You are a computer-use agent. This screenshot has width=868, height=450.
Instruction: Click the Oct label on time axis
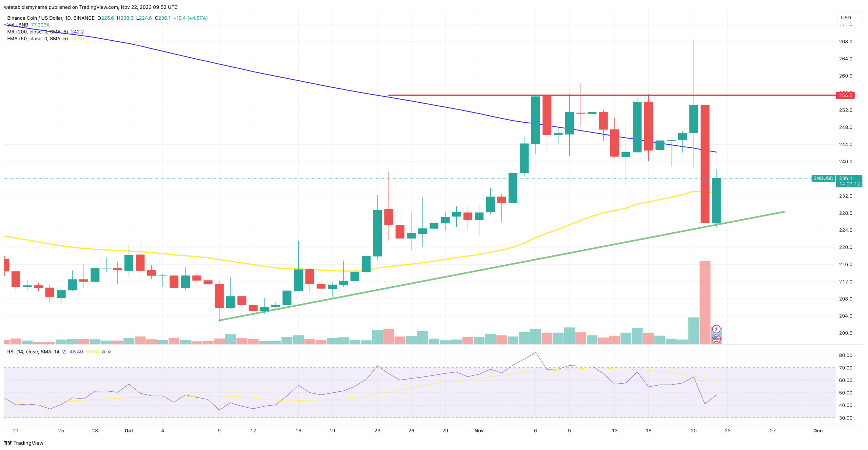click(x=129, y=430)
